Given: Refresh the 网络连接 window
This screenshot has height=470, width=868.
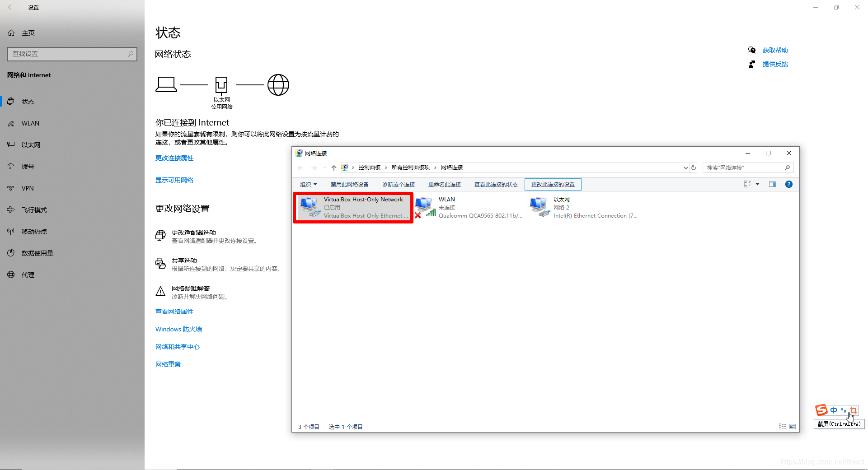Looking at the screenshot, I should point(694,168).
